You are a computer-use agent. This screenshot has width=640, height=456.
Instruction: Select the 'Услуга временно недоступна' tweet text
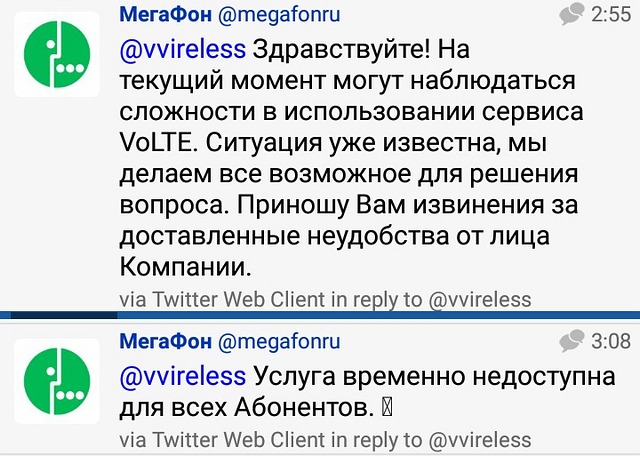(x=367, y=391)
